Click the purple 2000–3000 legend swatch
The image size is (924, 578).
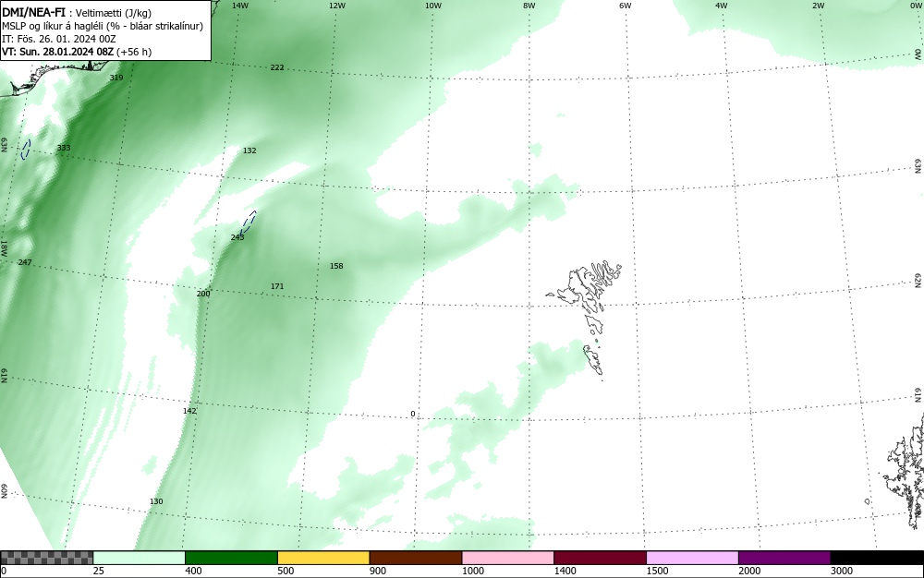point(784,558)
